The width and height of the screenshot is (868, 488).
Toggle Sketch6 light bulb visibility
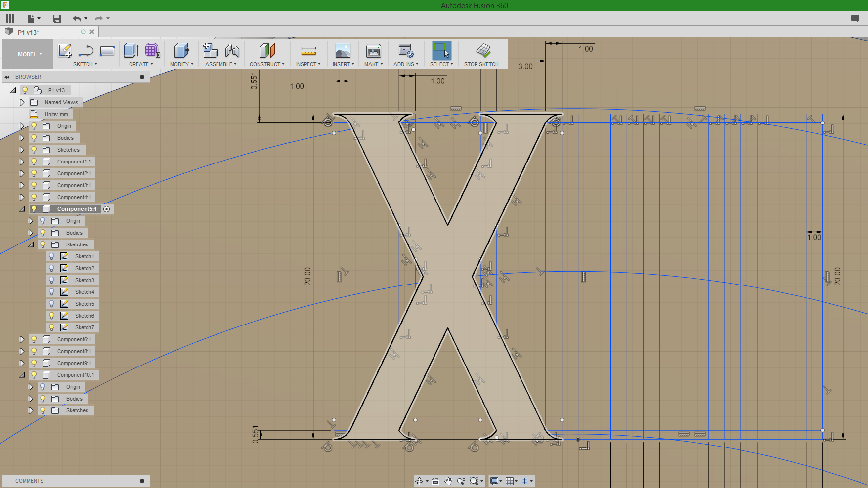(51, 316)
